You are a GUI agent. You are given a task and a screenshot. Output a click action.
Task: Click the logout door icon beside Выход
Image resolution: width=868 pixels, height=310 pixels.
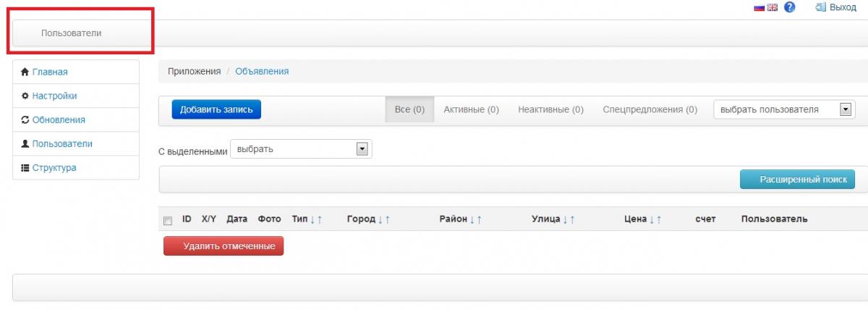point(820,7)
